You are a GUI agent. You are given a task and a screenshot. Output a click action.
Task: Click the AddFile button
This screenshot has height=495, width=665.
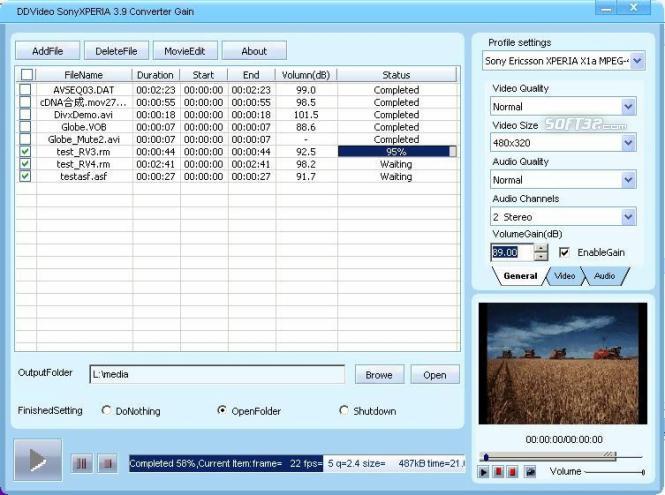click(x=48, y=51)
